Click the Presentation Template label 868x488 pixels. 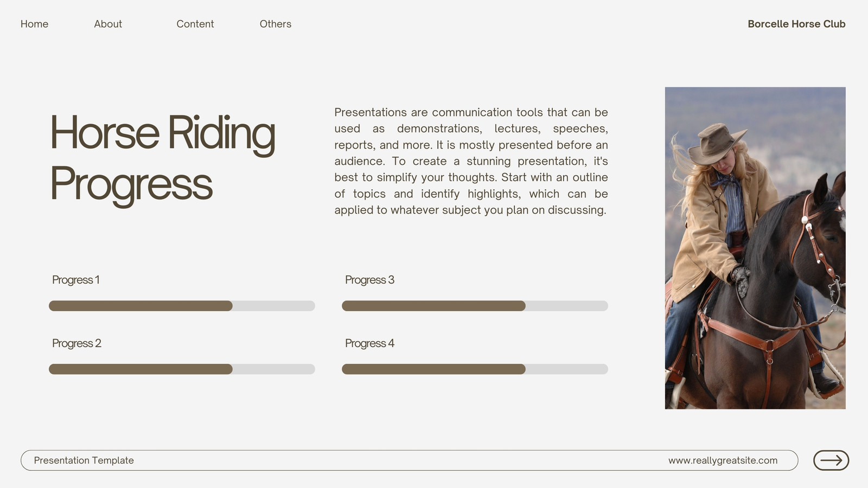coord(84,460)
